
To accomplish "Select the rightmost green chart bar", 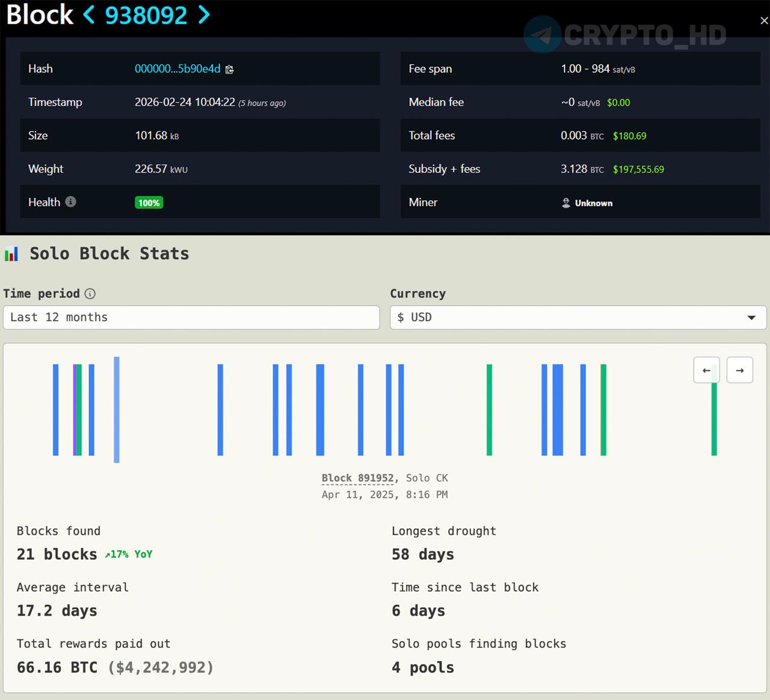I will tap(714, 421).
